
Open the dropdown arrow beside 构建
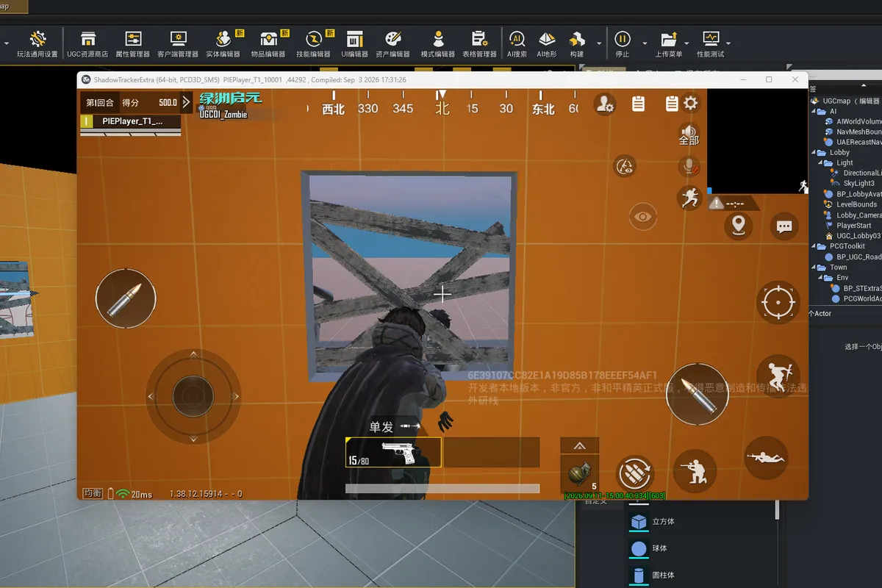(x=599, y=43)
